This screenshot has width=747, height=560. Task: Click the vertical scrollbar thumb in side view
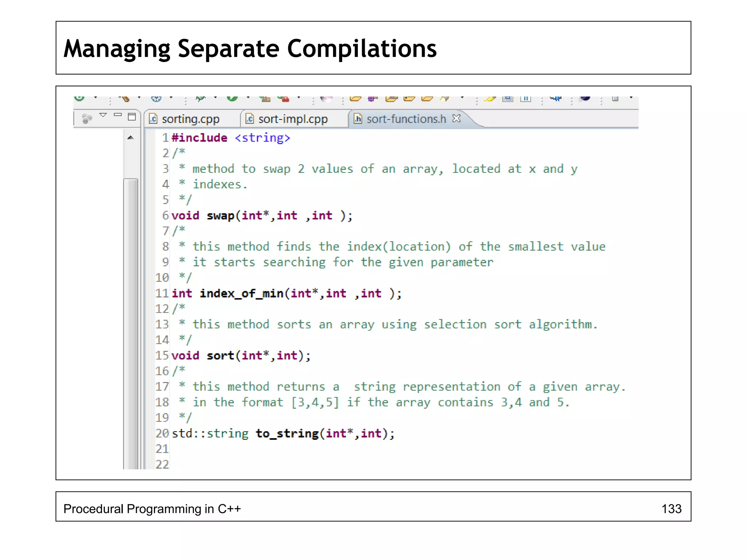(x=131, y=324)
